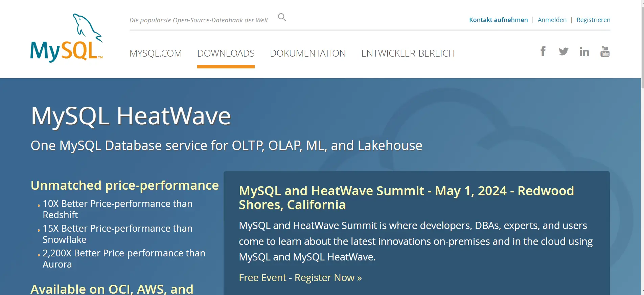
Task: Click the MySQL and HeatWave Summit heading
Action: (x=406, y=198)
